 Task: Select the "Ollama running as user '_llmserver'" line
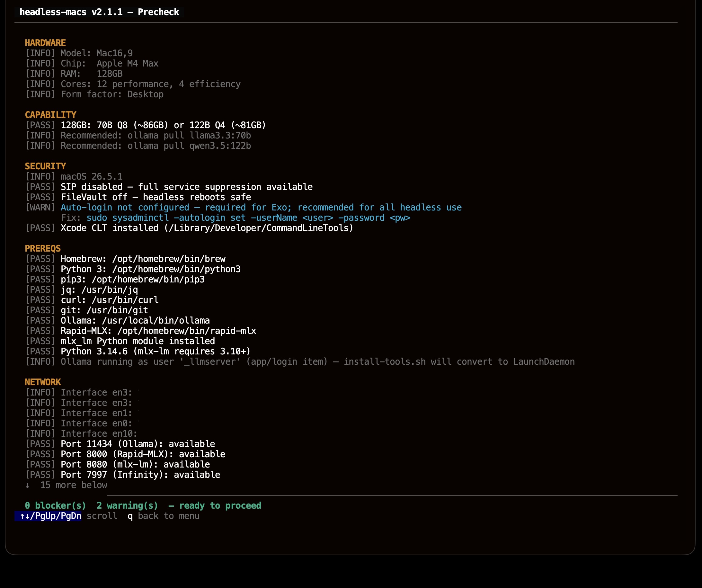[300, 362]
